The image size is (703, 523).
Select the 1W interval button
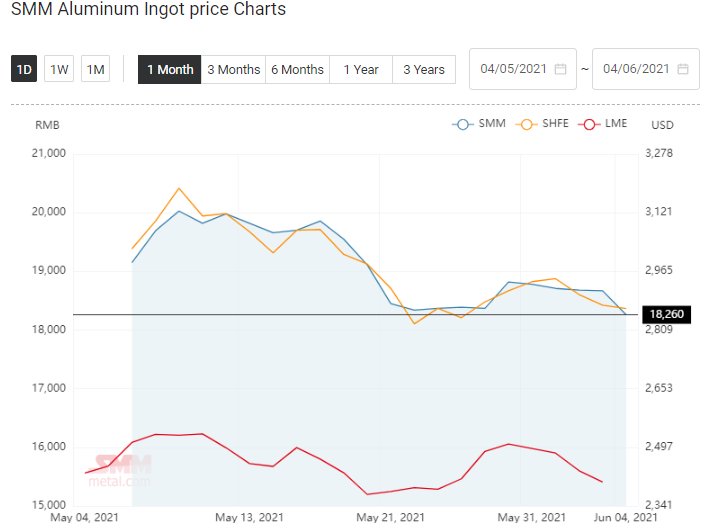(59, 69)
